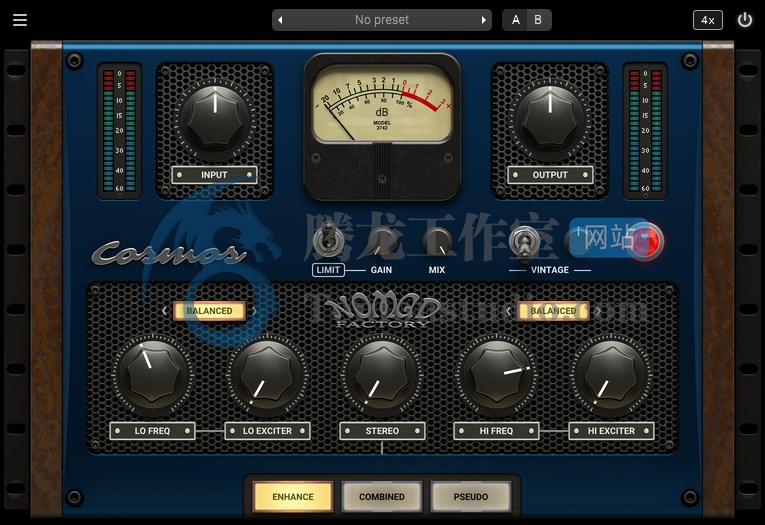Click the INPUT label plate
The width and height of the screenshot is (765, 525).
coord(214,175)
